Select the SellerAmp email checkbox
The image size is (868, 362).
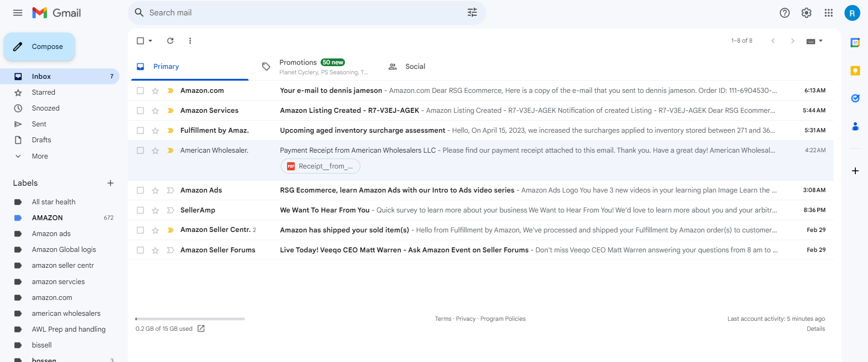point(140,210)
